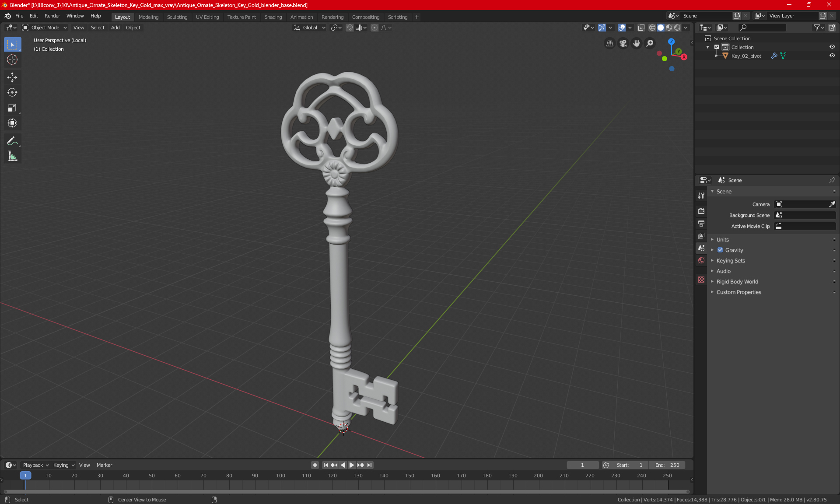Open the Object Mode dropdown
Viewport: 840px width, 504px height.
(x=45, y=28)
